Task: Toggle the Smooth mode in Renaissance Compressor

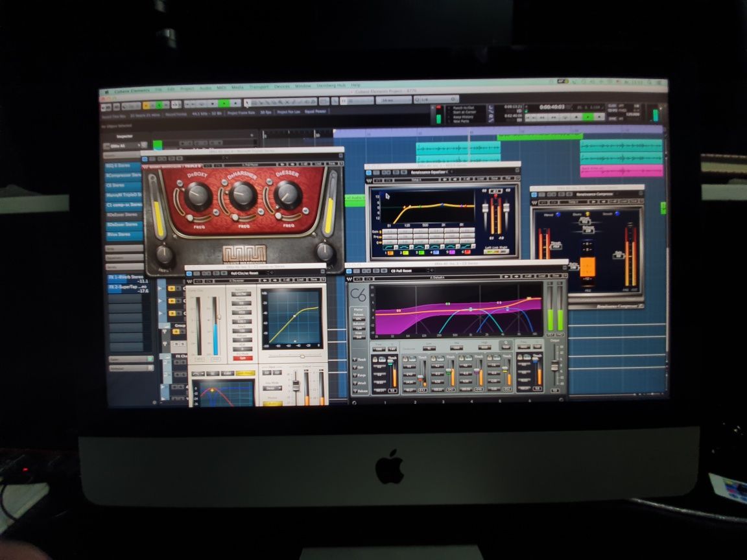Action: [x=617, y=214]
